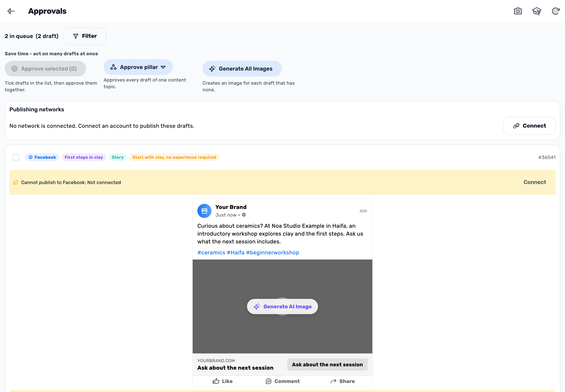Click the Facebook network tag
This screenshot has width=565, height=392.
pos(42,157)
